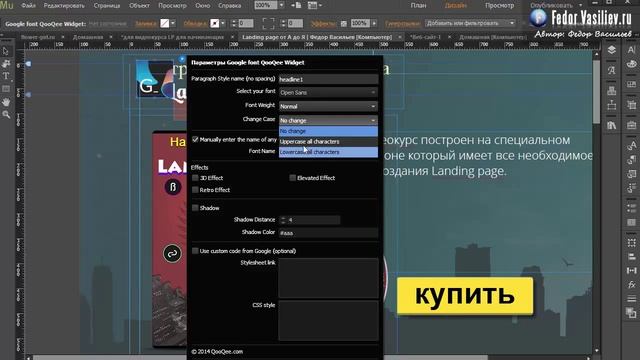The width and height of the screenshot is (640, 360).
Task: Select the Rectangle tool
Action: 6,89
